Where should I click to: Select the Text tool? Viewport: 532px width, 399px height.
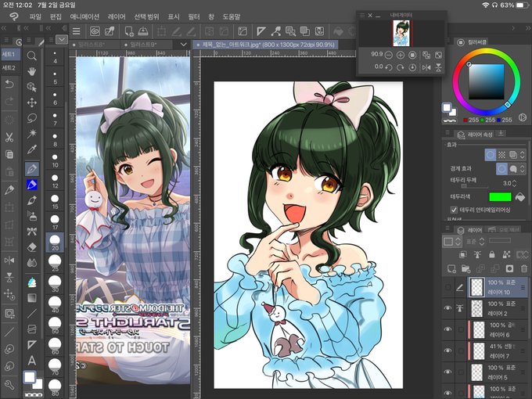pos(31,361)
